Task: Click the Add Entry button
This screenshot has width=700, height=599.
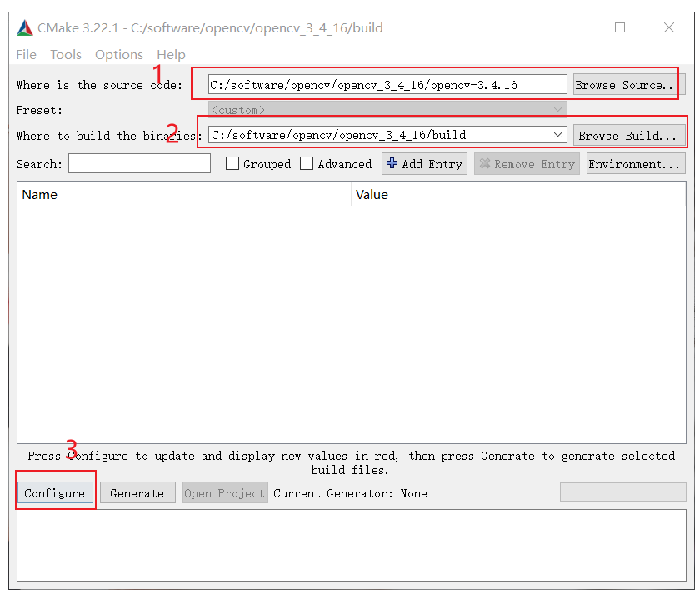Action: tap(424, 164)
